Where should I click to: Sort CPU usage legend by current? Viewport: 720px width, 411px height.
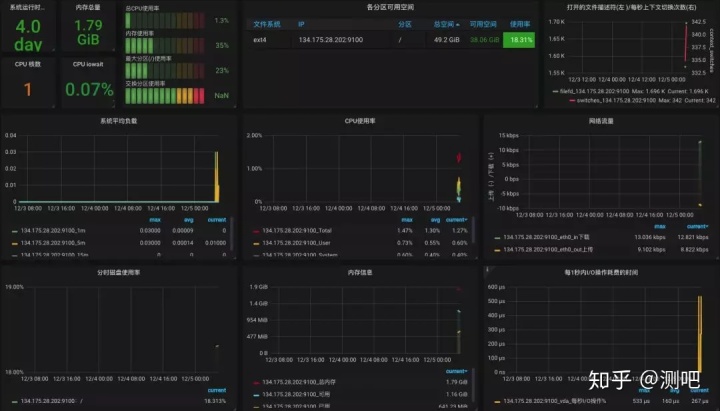[x=456, y=220]
